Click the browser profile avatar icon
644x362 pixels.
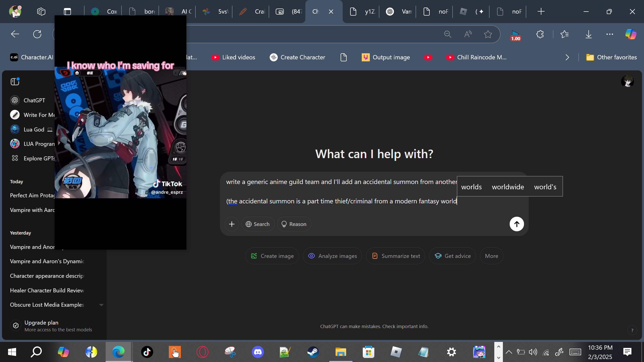(x=15, y=11)
